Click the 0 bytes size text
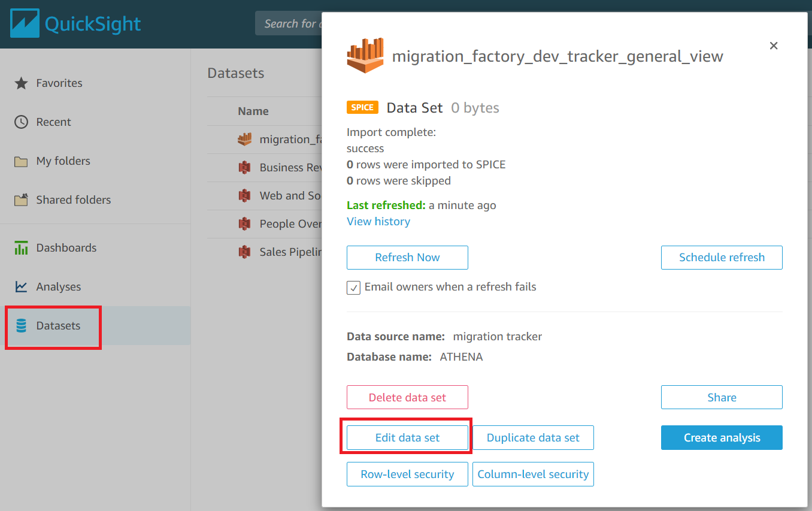Image resolution: width=812 pixels, height=511 pixels. [x=475, y=108]
